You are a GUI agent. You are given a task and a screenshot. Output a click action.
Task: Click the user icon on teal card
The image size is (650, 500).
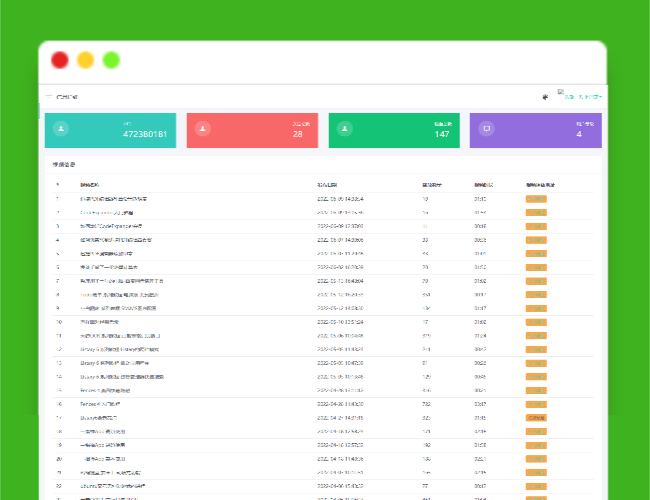coord(61,129)
